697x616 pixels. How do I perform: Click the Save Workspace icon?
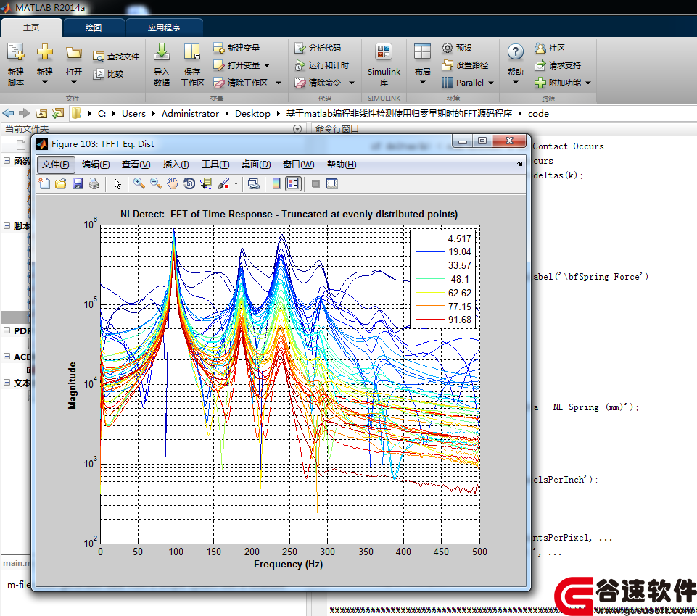(192, 52)
